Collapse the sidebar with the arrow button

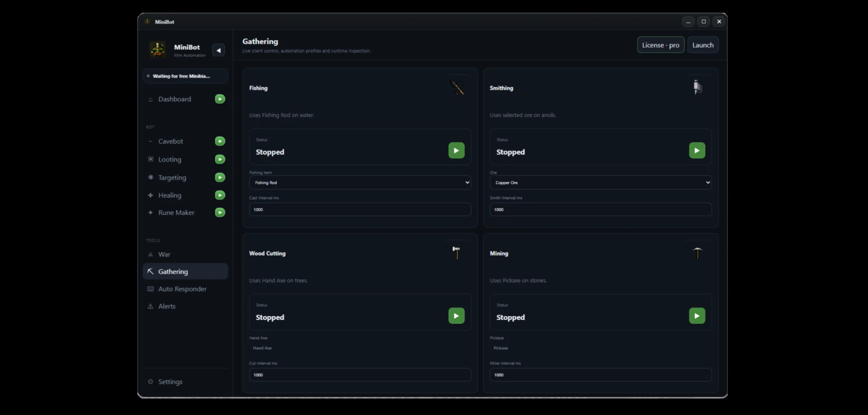point(218,50)
